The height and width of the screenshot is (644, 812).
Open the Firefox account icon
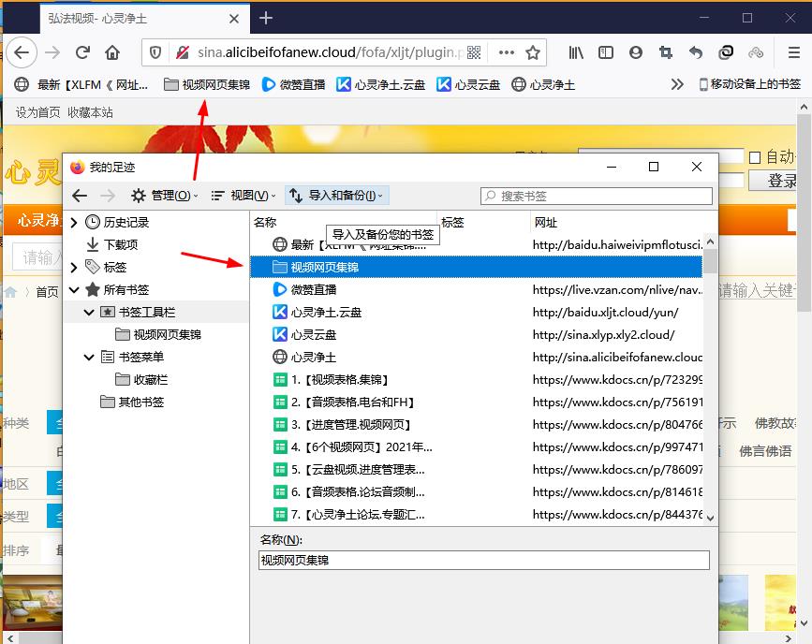635,52
